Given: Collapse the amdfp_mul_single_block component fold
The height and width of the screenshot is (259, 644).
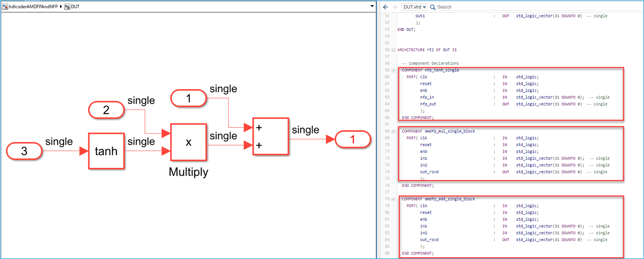Looking at the screenshot, I should click(x=393, y=131).
